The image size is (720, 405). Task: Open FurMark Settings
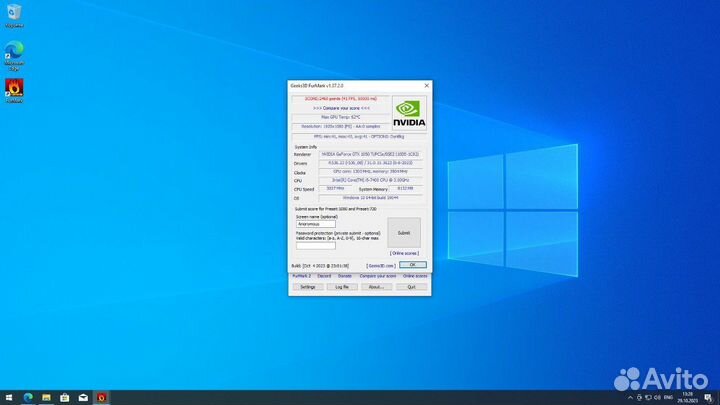(308, 287)
